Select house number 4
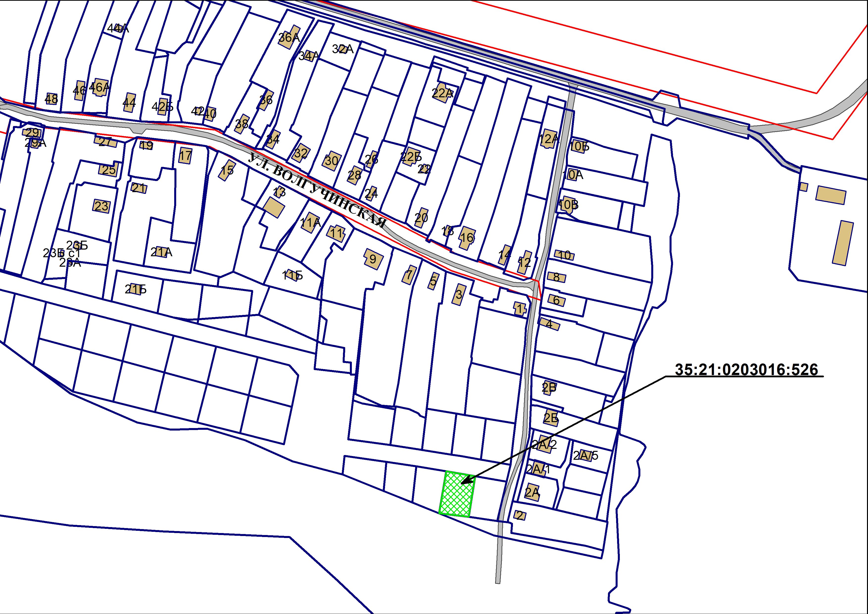This screenshot has height=614, width=868. (x=549, y=324)
